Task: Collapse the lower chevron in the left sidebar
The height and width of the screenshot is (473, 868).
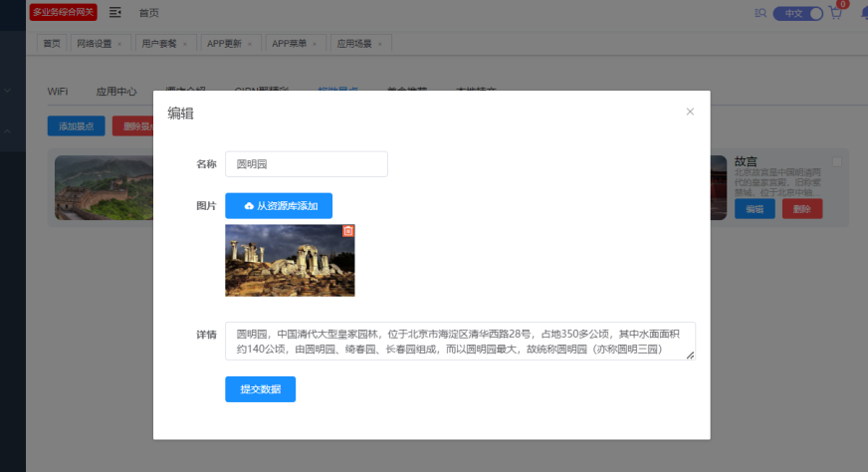Action: 8,130
